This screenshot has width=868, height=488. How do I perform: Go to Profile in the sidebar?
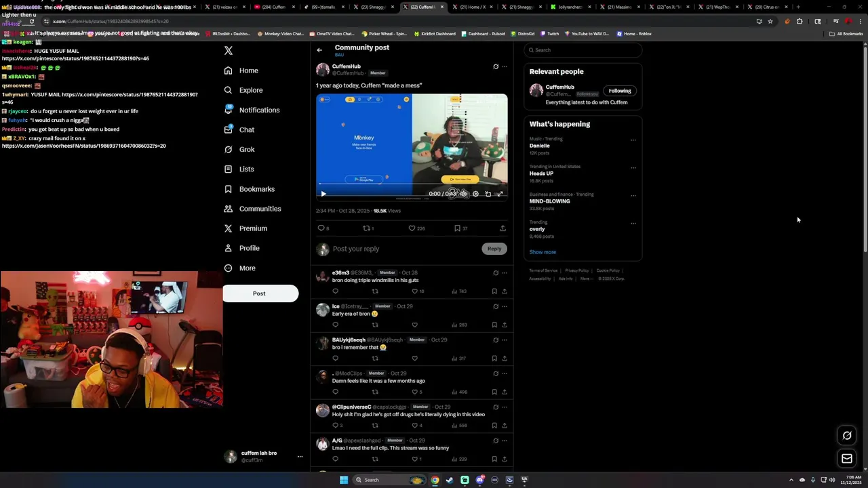pos(242,248)
